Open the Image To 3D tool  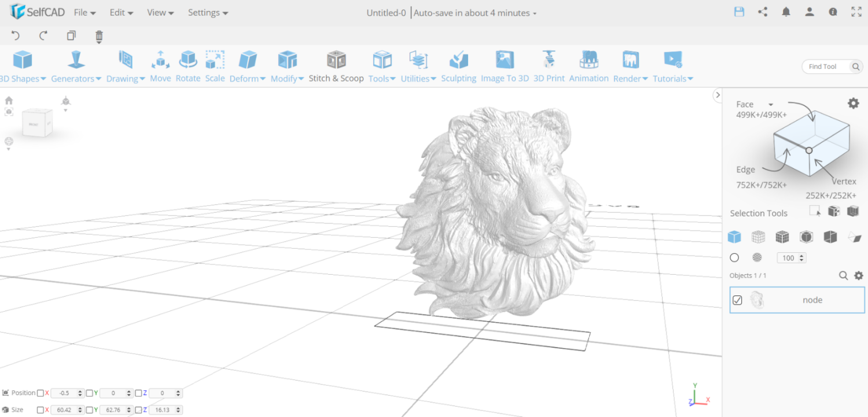[504, 65]
